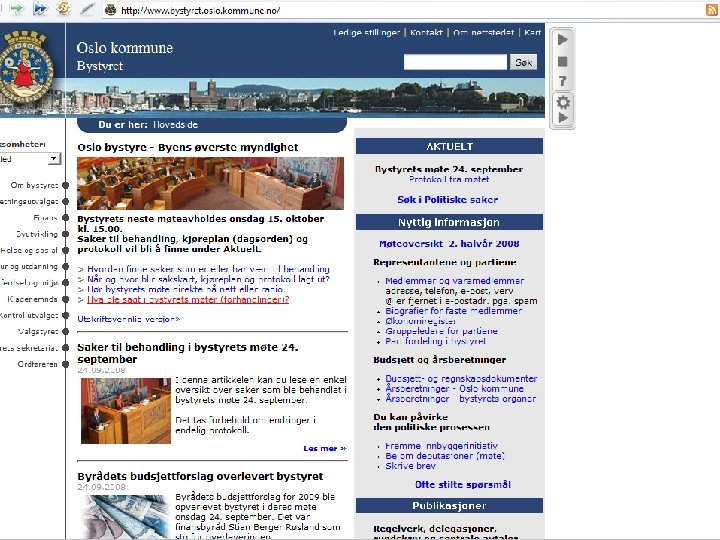Open Ofte stilte spørsmål link
This screenshot has width=720, height=540.
coord(463,484)
